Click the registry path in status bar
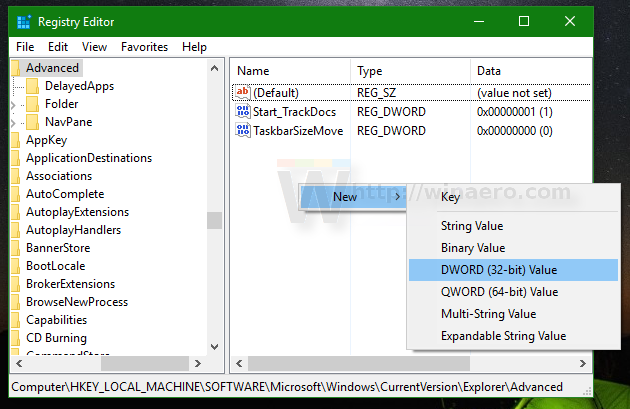Image resolution: width=630 pixels, height=409 pixels. [x=287, y=387]
